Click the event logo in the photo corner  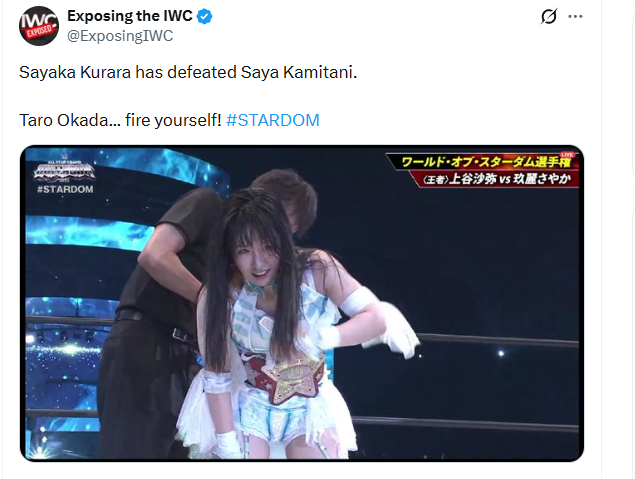point(64,171)
